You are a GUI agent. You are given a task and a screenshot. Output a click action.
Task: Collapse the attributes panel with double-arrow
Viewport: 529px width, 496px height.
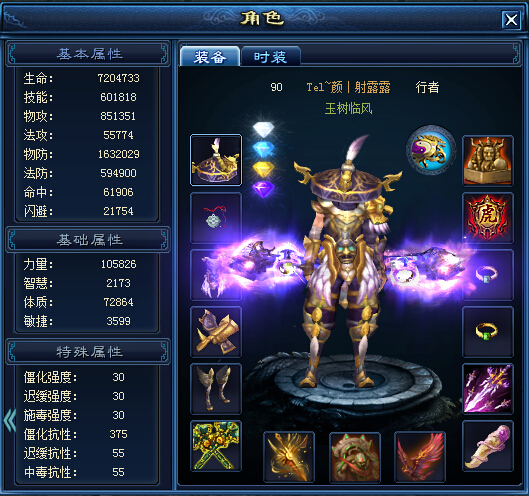point(10,420)
